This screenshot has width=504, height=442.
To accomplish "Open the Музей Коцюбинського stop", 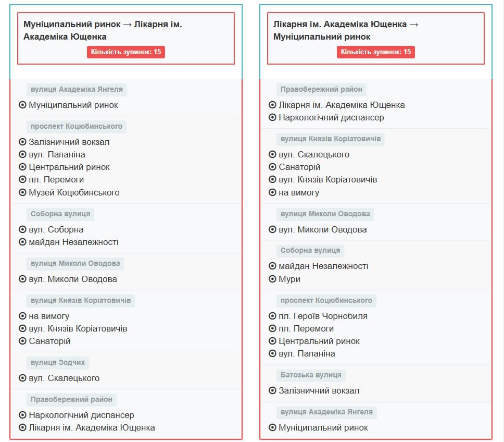I will click(x=74, y=192).
